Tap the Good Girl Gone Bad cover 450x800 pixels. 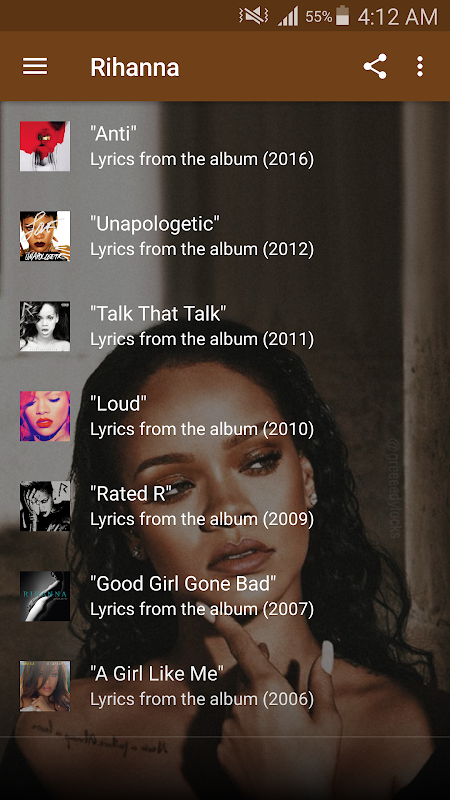[45, 596]
